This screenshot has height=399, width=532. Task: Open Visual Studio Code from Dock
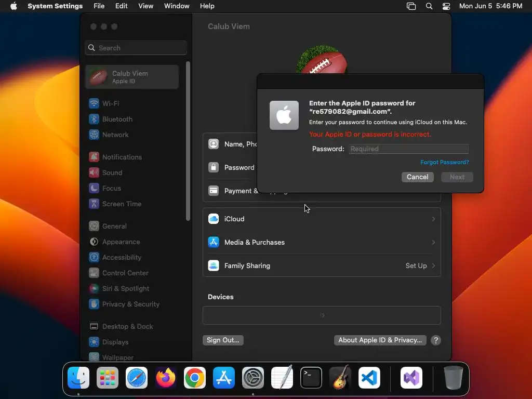(x=369, y=378)
